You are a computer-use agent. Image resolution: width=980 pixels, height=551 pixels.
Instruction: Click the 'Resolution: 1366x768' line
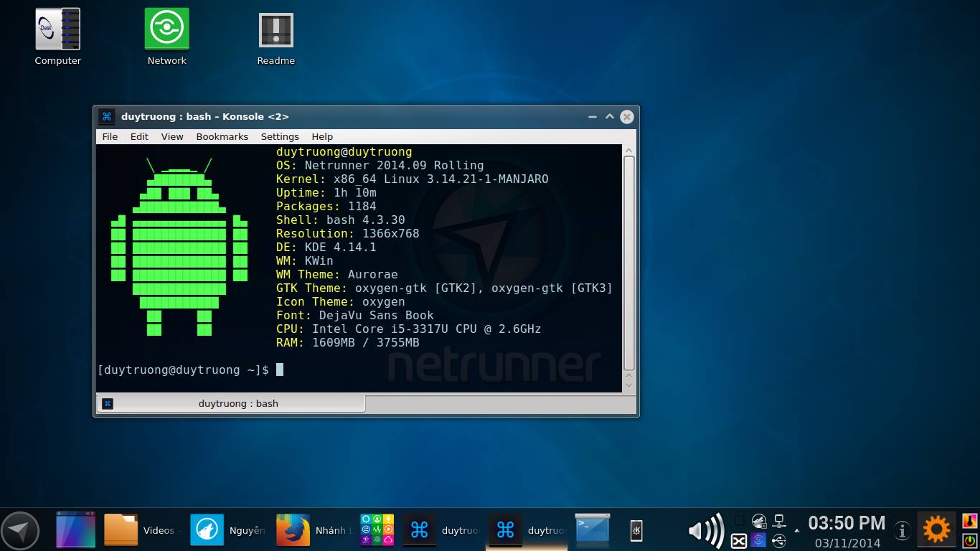pyautogui.click(x=347, y=233)
